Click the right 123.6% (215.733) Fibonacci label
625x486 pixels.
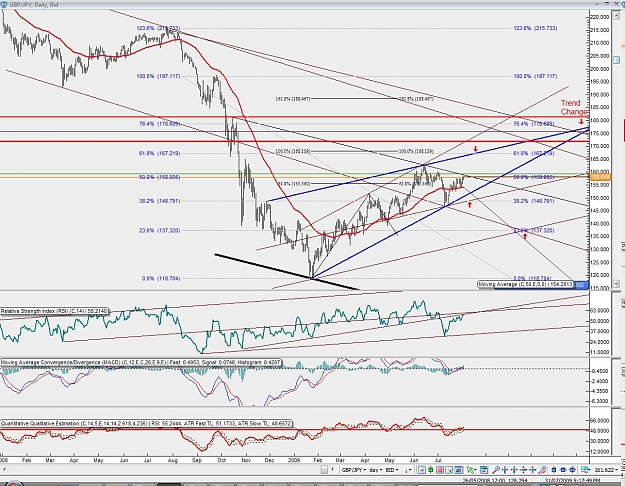click(x=535, y=28)
